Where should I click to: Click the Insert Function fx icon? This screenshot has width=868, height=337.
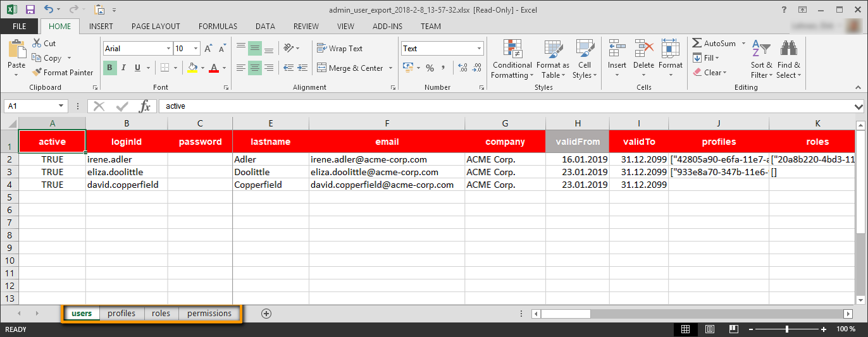tap(145, 106)
